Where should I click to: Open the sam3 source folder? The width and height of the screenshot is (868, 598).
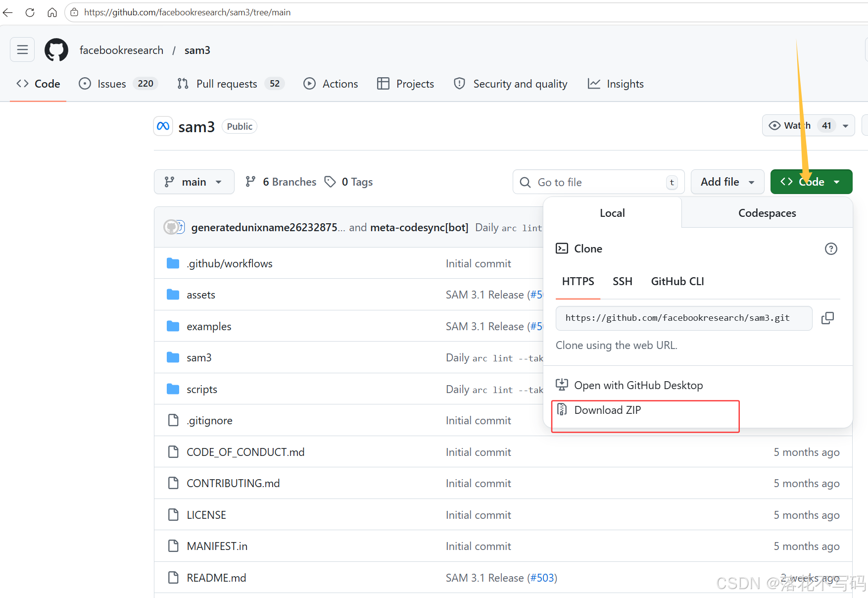[x=199, y=357]
